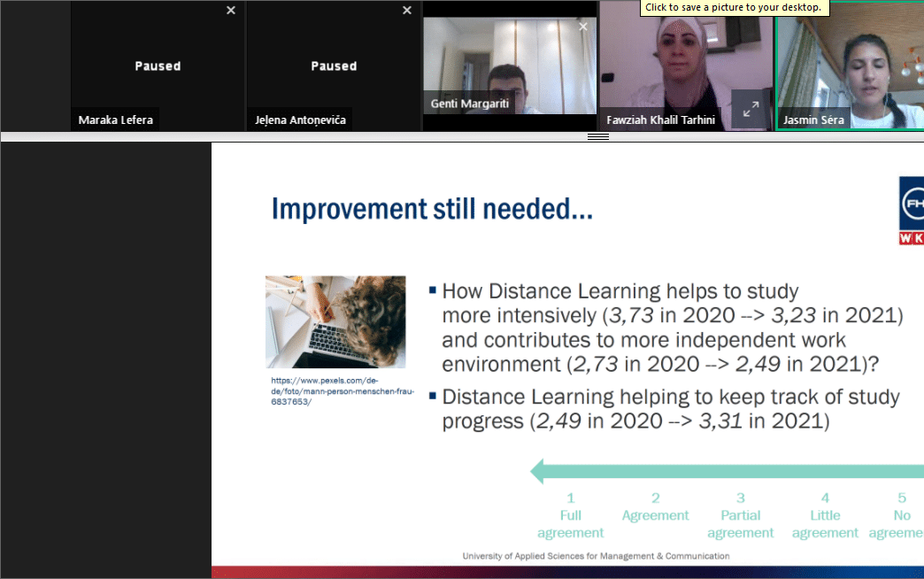Click the FH WKW logo on slide
This screenshot has height=579, width=924.
point(911,211)
